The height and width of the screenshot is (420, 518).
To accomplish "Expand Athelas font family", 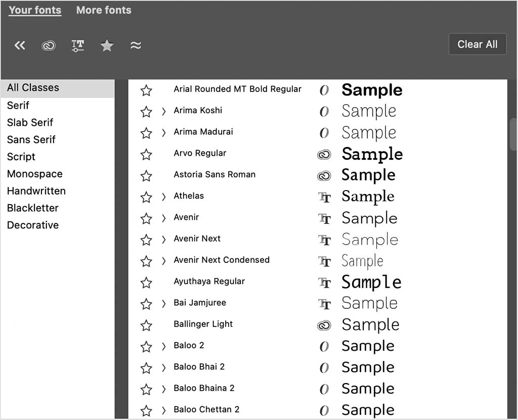I will 163,197.
